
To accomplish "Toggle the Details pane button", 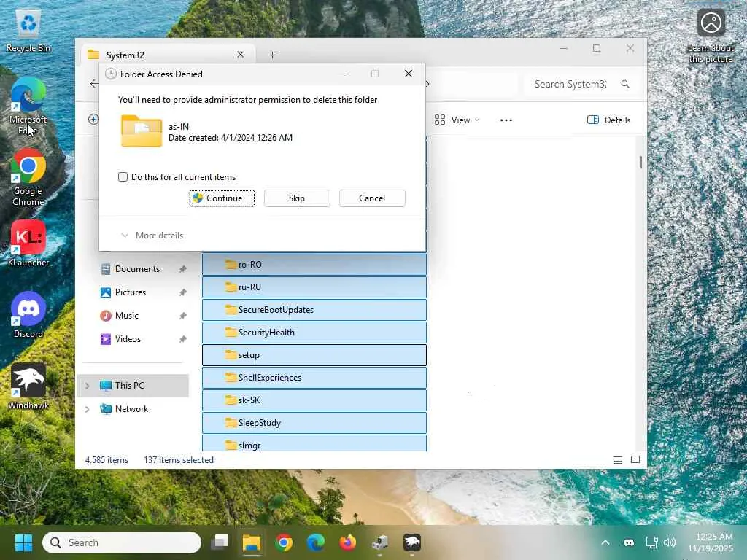I will tap(609, 120).
